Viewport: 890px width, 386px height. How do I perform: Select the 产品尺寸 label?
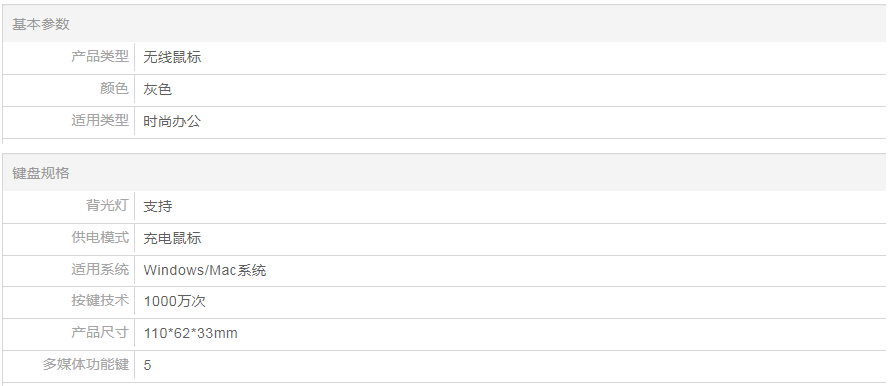point(100,332)
